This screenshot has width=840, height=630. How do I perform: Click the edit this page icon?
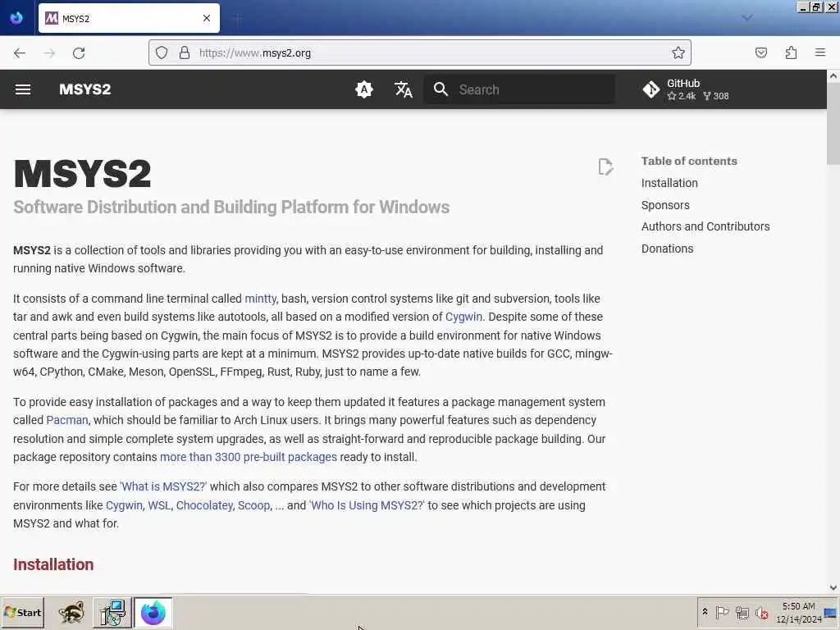pos(605,167)
